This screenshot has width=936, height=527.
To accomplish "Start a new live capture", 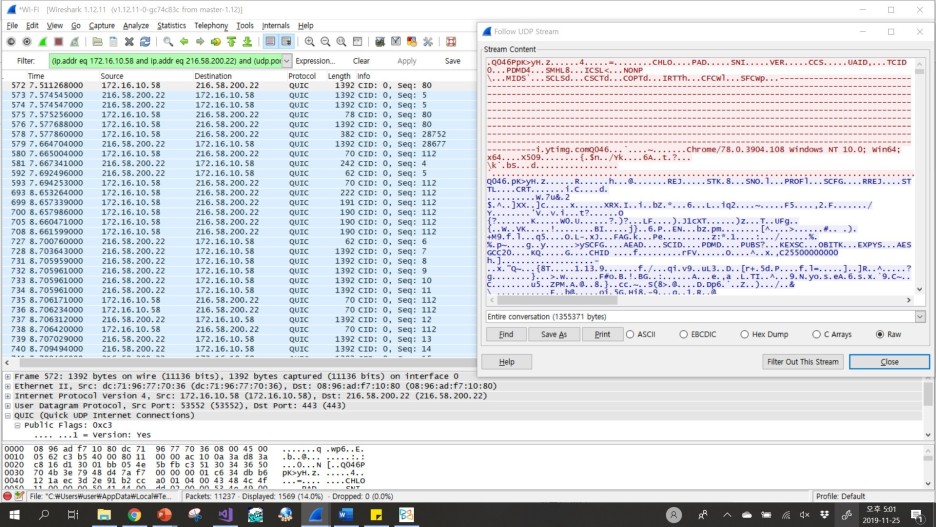I will [42, 42].
